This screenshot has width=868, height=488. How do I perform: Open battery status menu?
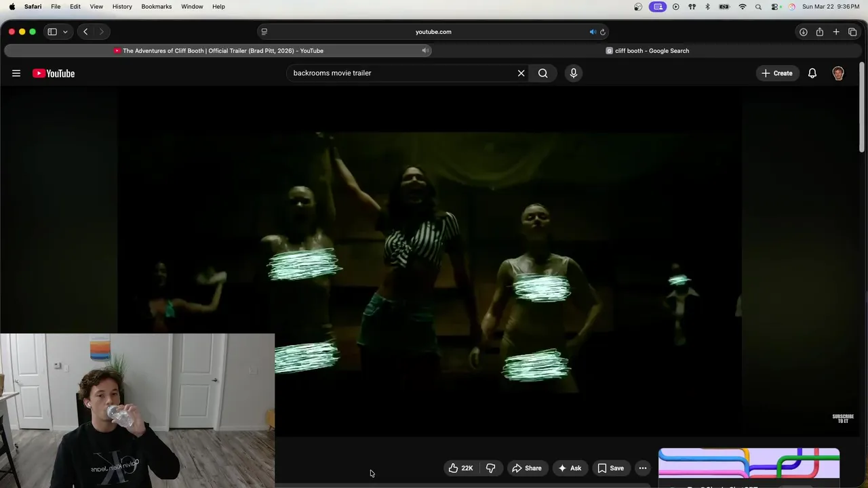(x=724, y=7)
